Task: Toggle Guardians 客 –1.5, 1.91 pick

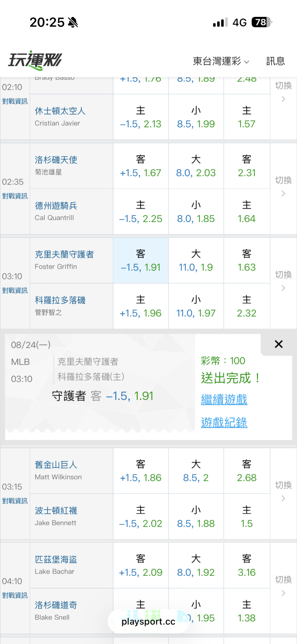Action: coord(141,261)
